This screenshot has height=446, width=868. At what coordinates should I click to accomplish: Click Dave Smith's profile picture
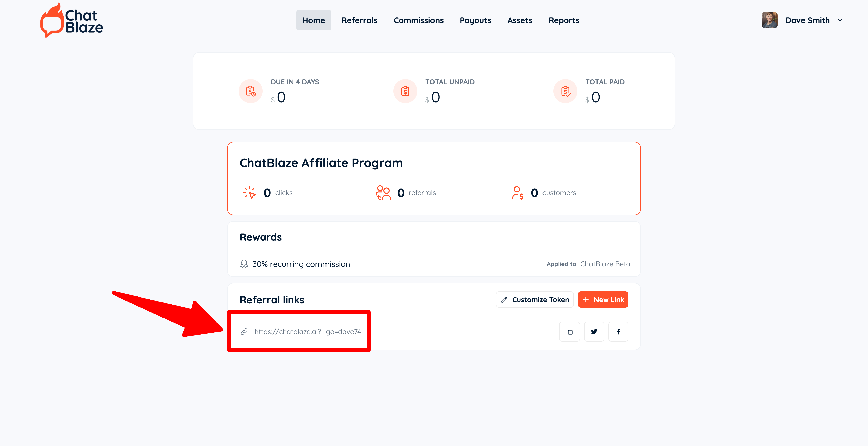(x=770, y=20)
